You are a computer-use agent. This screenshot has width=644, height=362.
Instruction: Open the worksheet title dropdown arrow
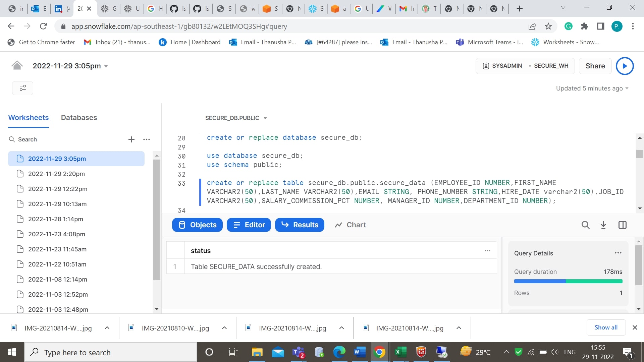click(106, 66)
